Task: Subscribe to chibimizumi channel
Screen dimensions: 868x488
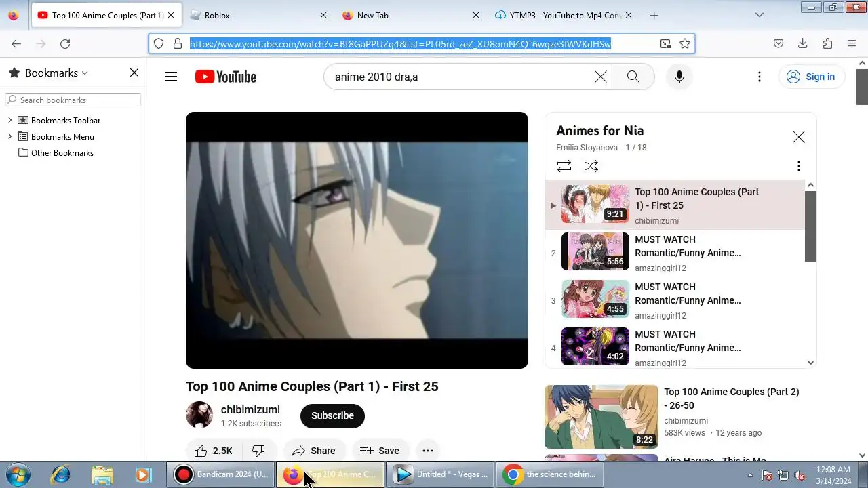Action: 332,415
